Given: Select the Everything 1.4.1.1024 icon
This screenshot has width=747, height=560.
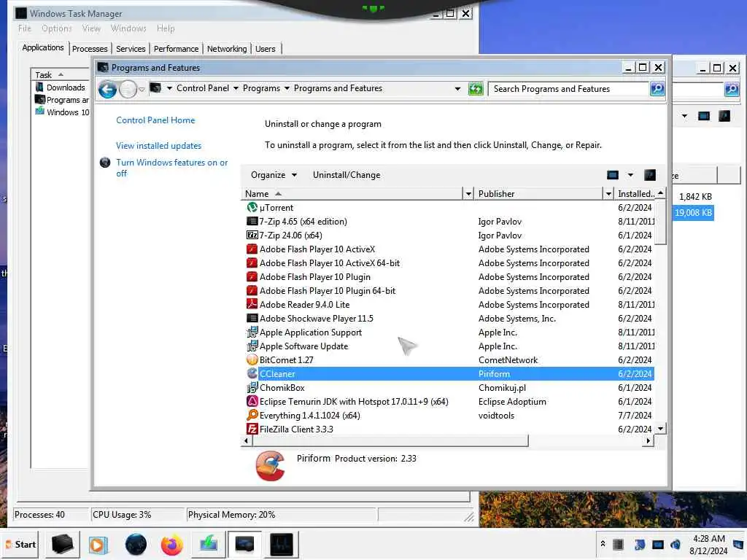Looking at the screenshot, I should tap(252, 415).
